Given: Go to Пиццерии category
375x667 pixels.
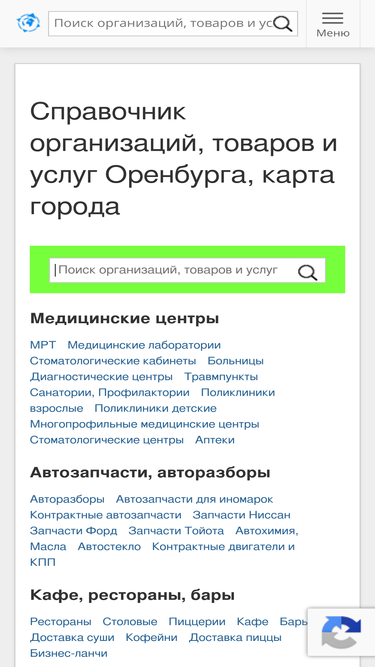Looking at the screenshot, I should pyautogui.click(x=197, y=622).
